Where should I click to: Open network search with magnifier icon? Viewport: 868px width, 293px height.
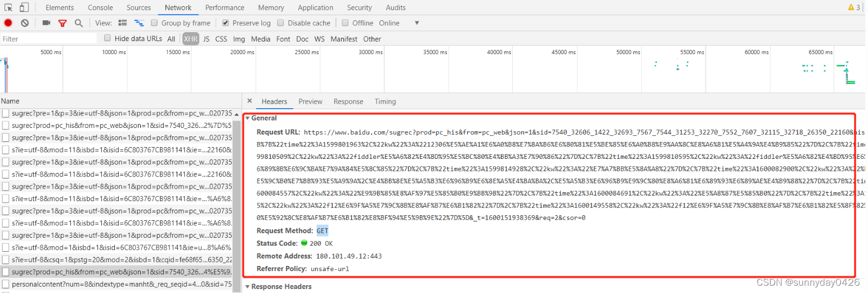point(79,23)
